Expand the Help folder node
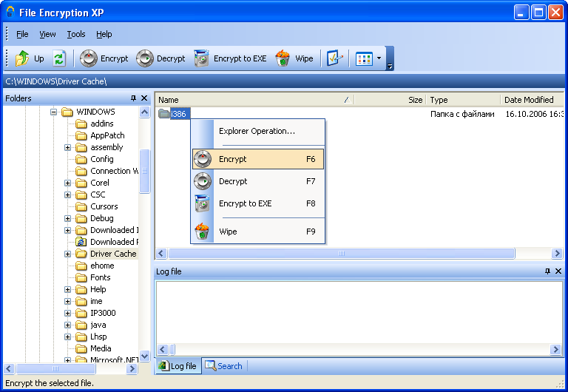This screenshot has height=392, width=568. (68, 289)
